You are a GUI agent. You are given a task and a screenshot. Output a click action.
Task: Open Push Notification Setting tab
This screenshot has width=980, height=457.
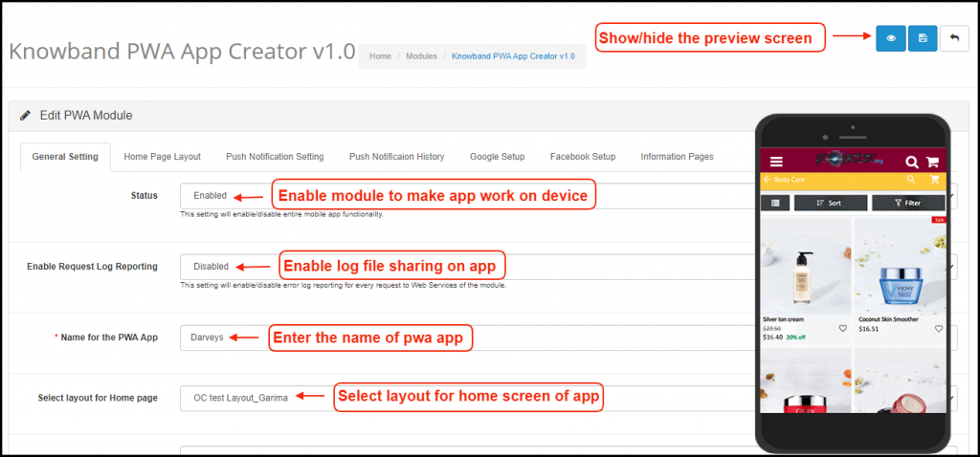[x=275, y=157]
